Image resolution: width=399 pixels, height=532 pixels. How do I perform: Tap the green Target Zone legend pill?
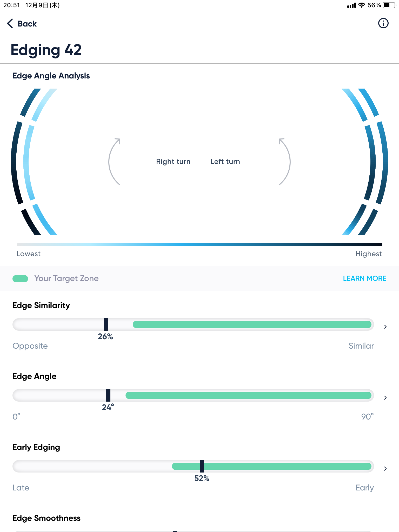pyautogui.click(x=20, y=279)
